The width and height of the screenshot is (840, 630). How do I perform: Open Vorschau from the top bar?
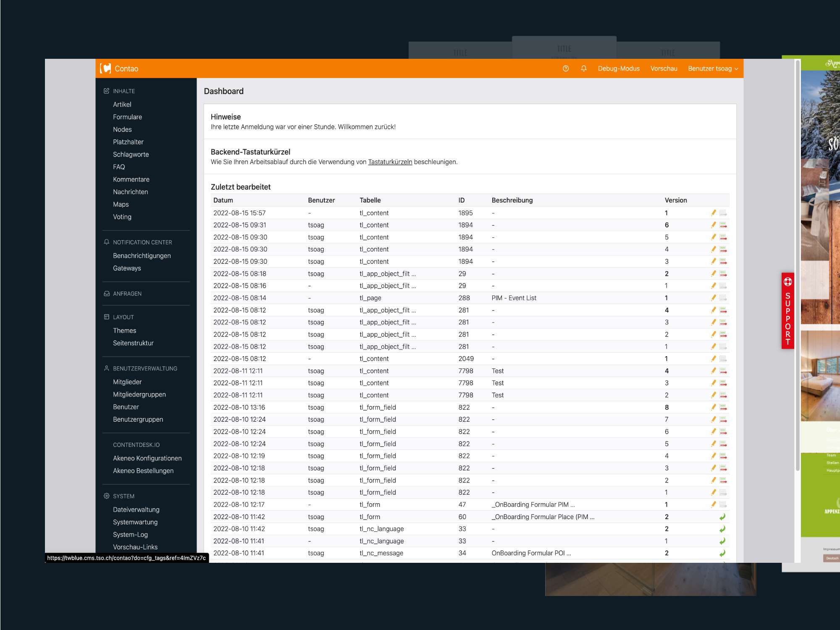pyautogui.click(x=664, y=68)
